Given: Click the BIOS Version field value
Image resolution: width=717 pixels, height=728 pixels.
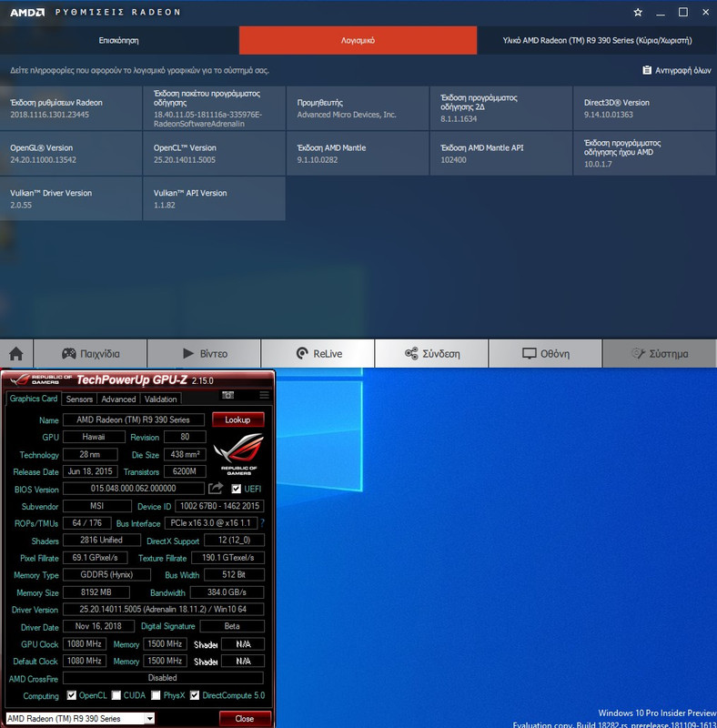Looking at the screenshot, I should [133, 489].
